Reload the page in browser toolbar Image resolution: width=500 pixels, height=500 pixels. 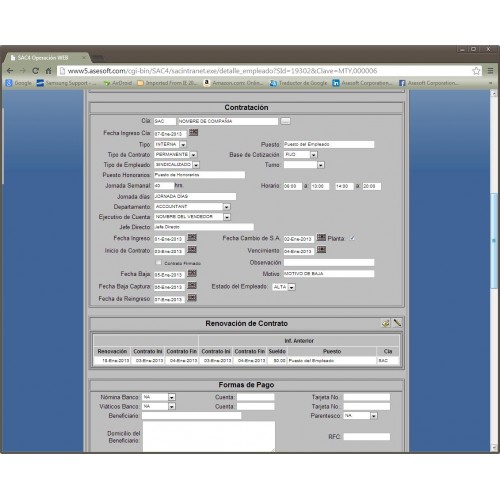coord(35,71)
